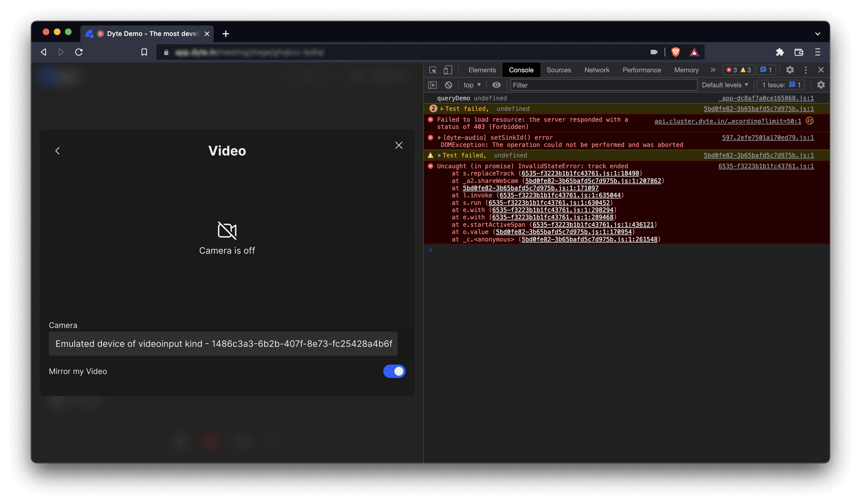Click the address bar URL field
The height and width of the screenshot is (504, 861).
point(405,52)
